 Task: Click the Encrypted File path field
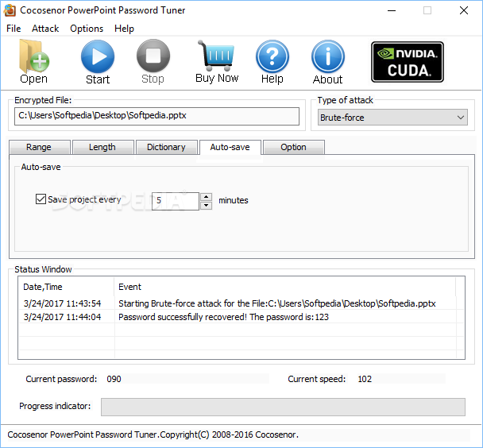pos(156,116)
